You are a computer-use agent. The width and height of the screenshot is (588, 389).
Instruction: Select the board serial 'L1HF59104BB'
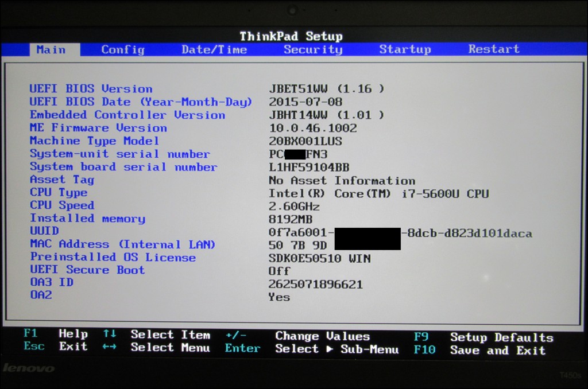pos(309,167)
